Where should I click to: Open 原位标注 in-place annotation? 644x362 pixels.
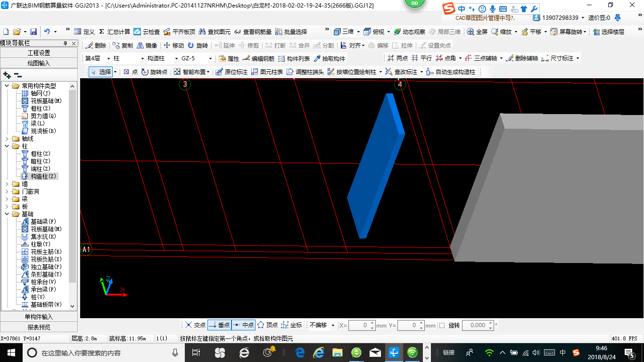point(231,72)
